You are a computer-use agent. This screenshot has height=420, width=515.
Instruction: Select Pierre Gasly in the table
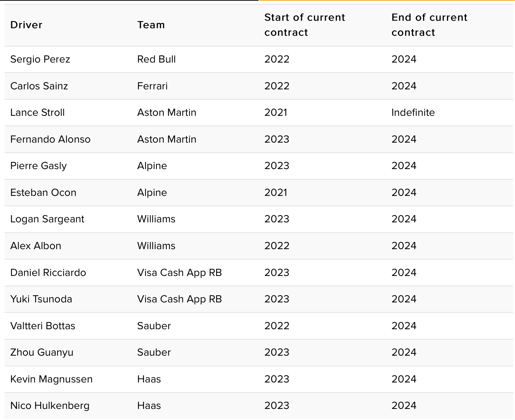pyautogui.click(x=39, y=166)
